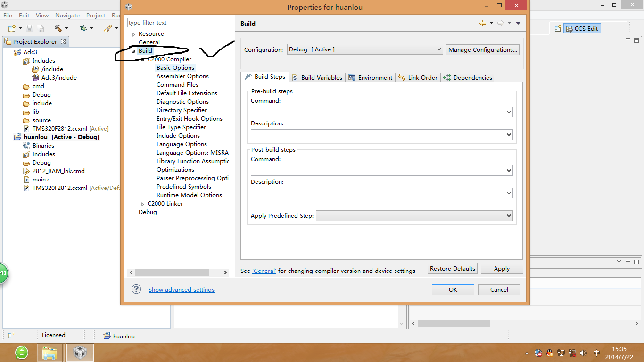The height and width of the screenshot is (362, 644).
Task: Select 2812_RAM_lnk.cmd in Project Explorer
Action: (x=58, y=171)
